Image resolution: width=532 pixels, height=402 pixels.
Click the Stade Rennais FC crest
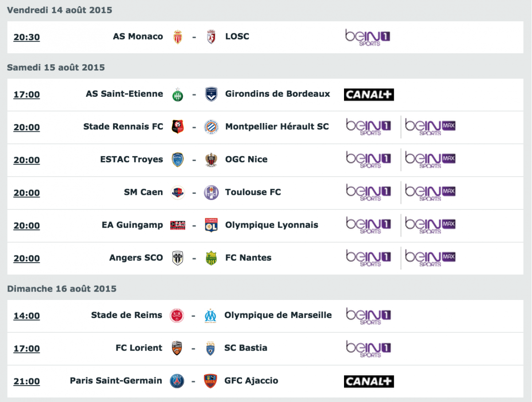(178, 127)
